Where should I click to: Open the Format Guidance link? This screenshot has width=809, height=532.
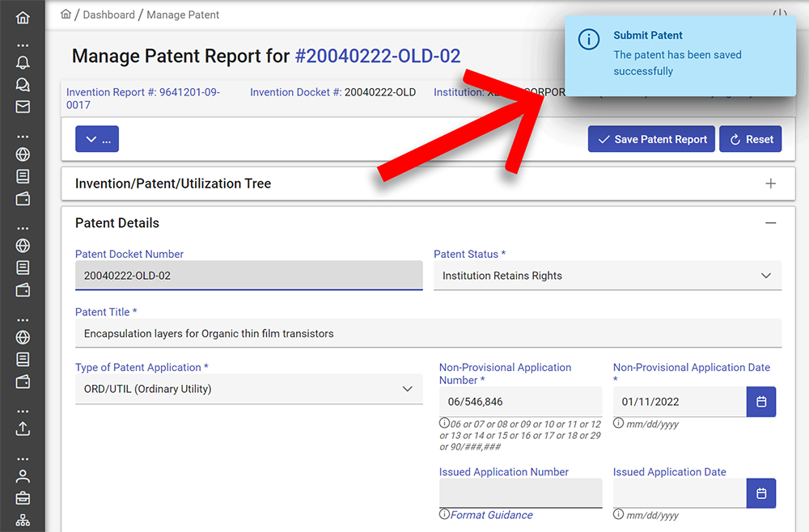point(491,515)
